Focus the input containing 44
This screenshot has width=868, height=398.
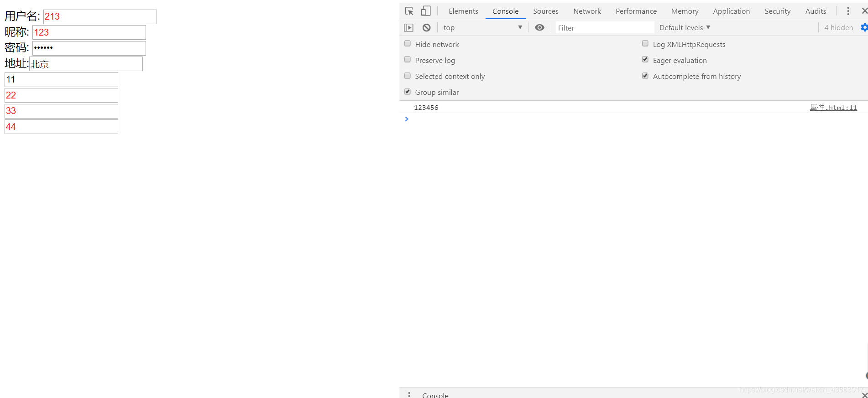tap(61, 127)
